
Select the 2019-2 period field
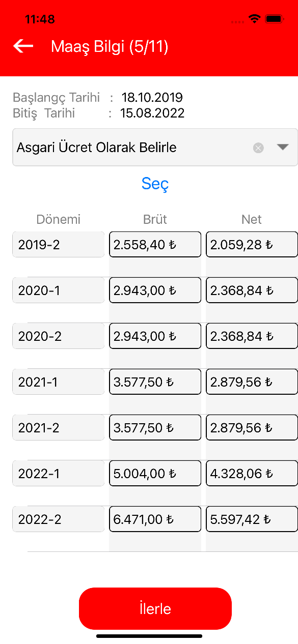[x=58, y=245]
